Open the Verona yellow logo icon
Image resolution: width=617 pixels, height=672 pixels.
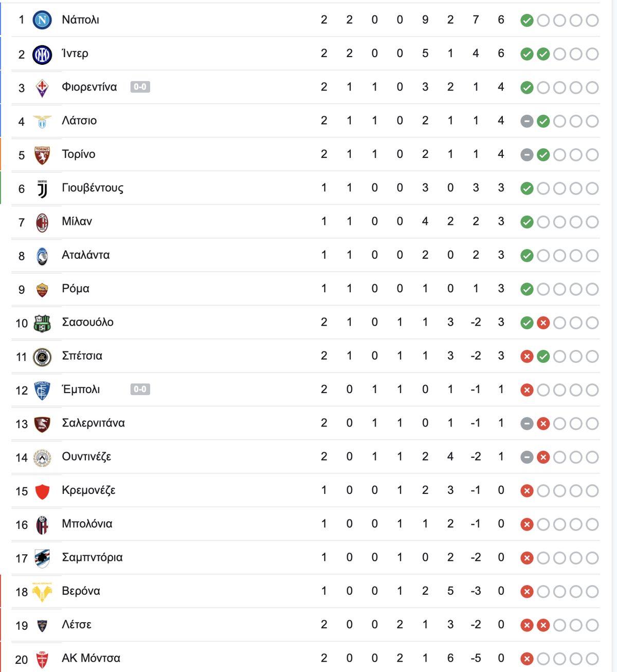(42, 592)
